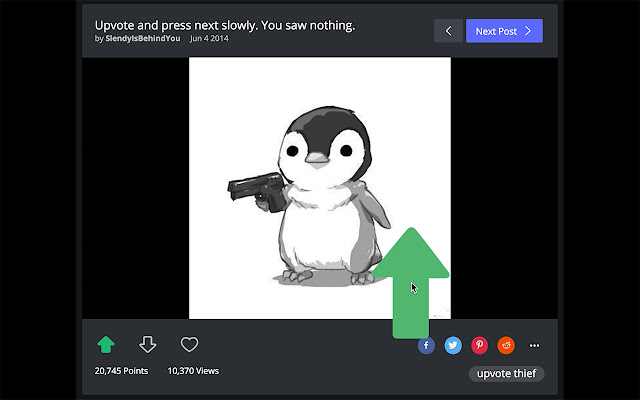Select the 'upvote thief' tag
Image resolution: width=640 pixels, height=400 pixels.
click(x=506, y=374)
